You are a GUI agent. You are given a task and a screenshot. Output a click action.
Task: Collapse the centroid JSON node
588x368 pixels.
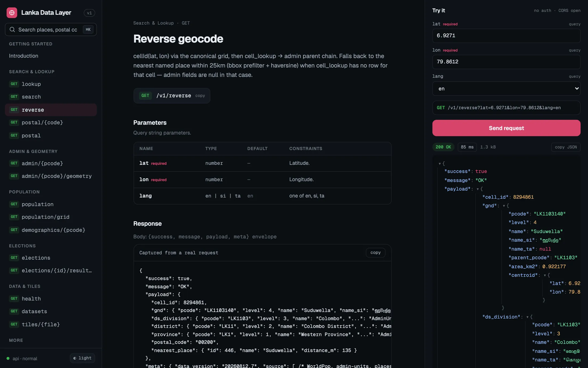tap(545, 275)
